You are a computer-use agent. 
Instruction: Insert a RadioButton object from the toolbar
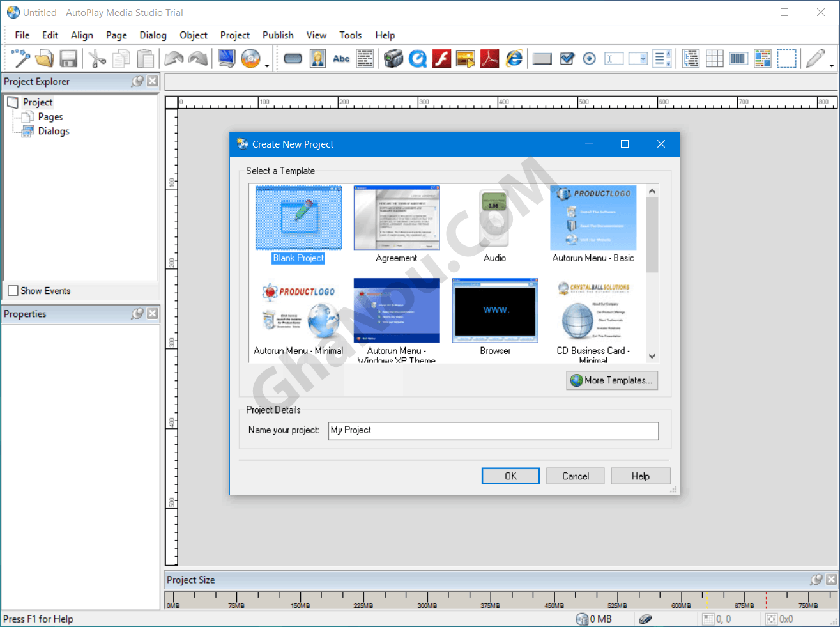click(x=590, y=59)
